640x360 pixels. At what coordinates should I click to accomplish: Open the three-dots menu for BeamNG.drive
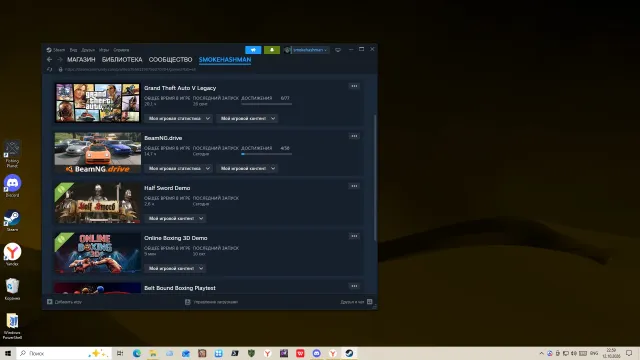coord(354,136)
